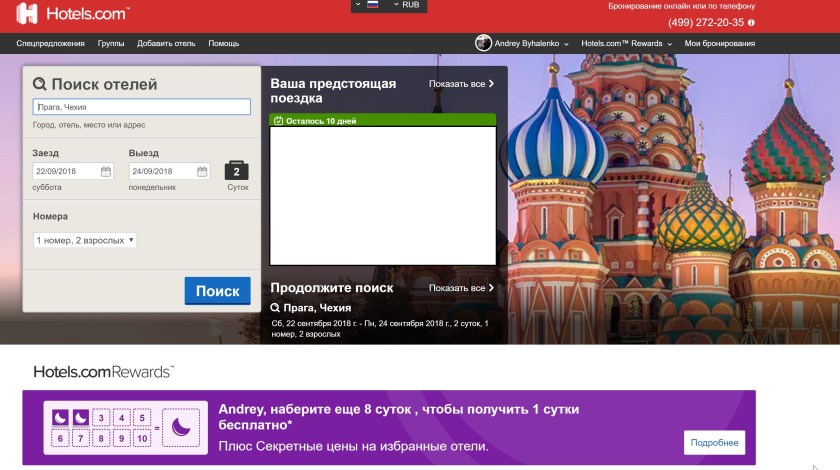Open Мои бронирования link
The width and height of the screenshot is (840, 470).
719,43
